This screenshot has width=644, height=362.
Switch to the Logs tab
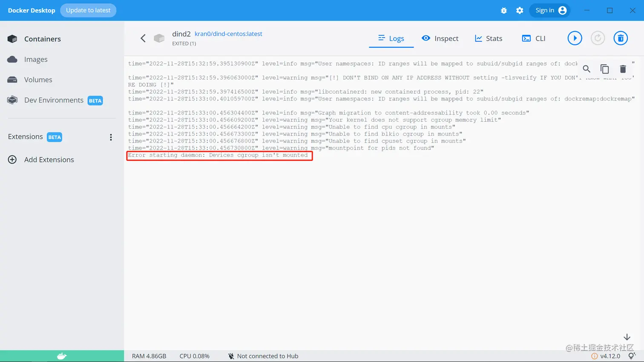tap(391, 38)
